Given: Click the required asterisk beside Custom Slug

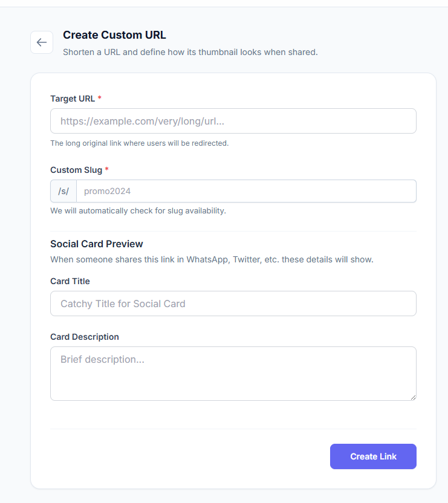Looking at the screenshot, I should (106, 169).
